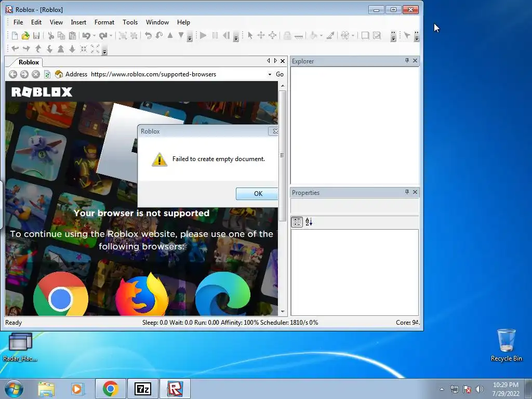Click the zoom out expanding arrows icon
532x399 pixels.
tap(95, 49)
